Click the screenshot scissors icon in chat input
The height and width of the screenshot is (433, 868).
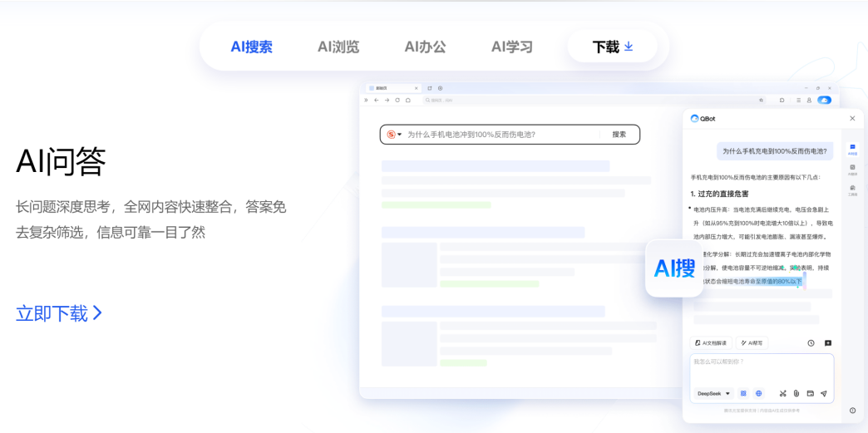(x=782, y=393)
